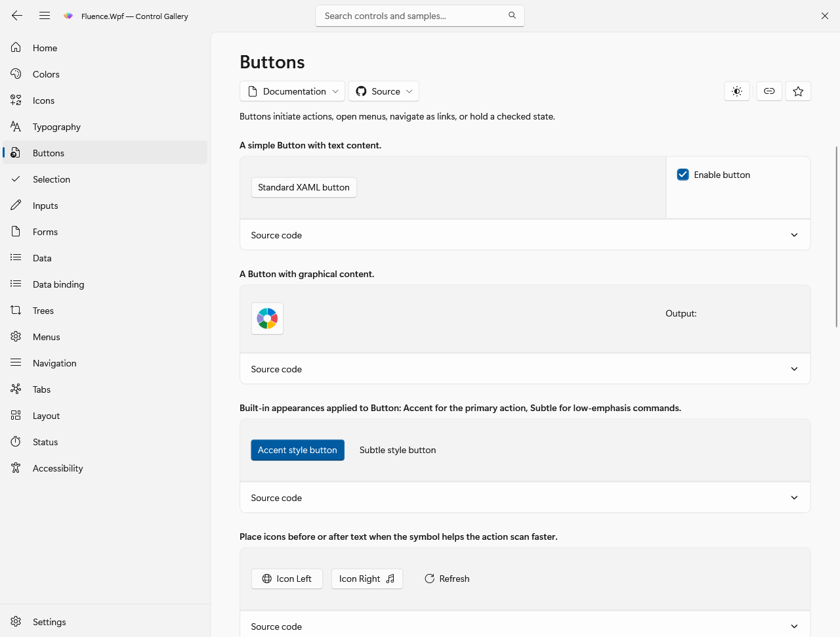This screenshot has width=840, height=637.
Task: Click the Trees sidebar icon
Action: (x=16, y=310)
